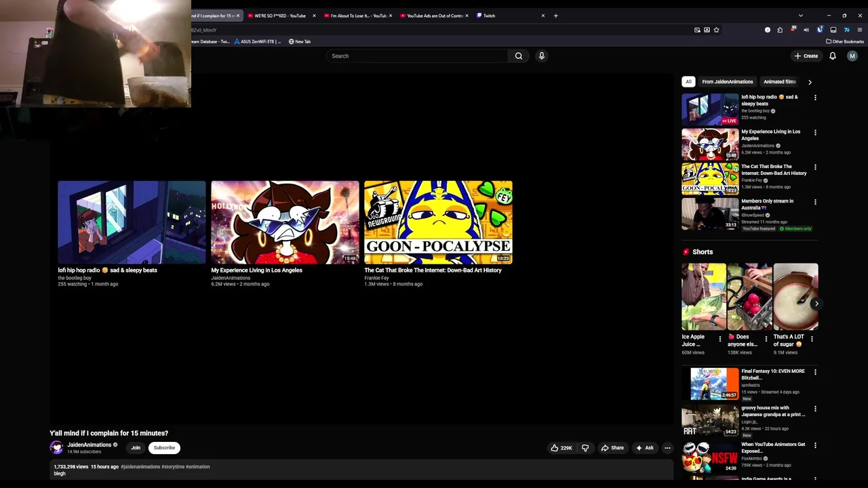Select the All filter chip
This screenshot has width=868, height=488.
click(688, 82)
